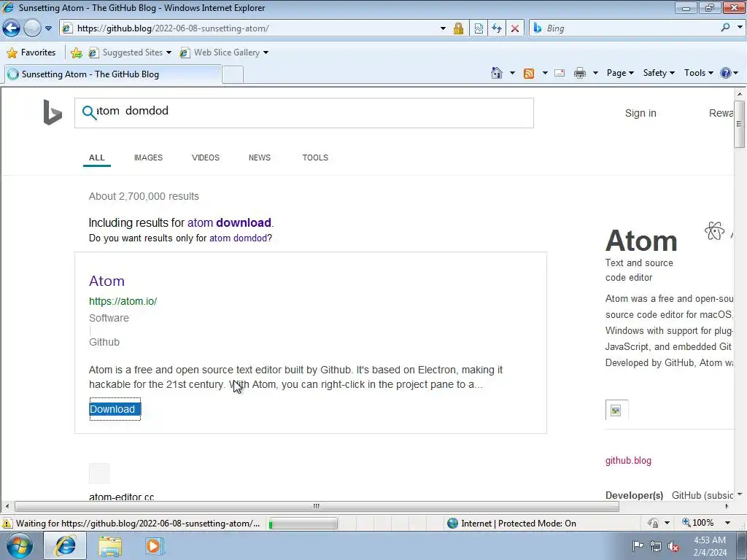This screenshot has height=560, width=747.
Task: Switch to NEWS results tab
Action: click(x=259, y=157)
